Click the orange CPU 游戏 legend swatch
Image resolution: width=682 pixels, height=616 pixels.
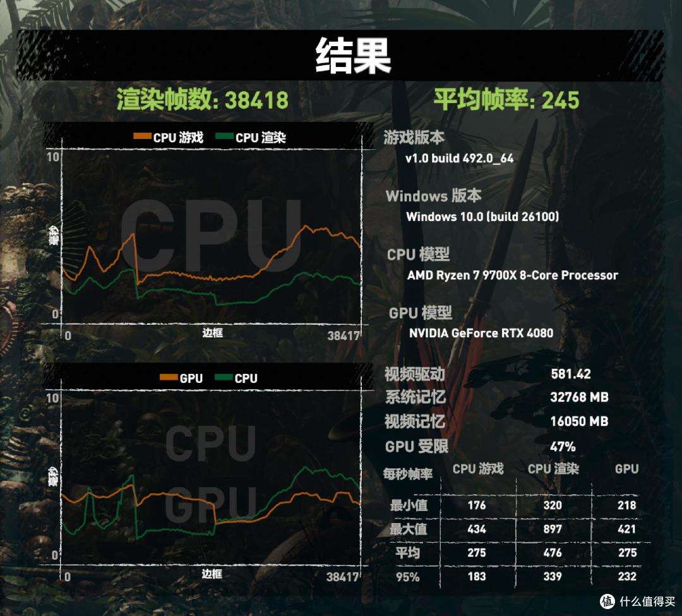(x=142, y=136)
